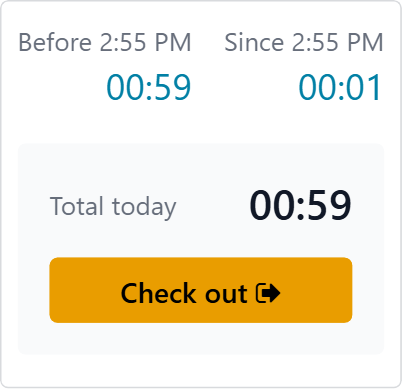Click the sign-out arrow icon on Check out
The height and width of the screenshot is (390, 402).
point(268,293)
